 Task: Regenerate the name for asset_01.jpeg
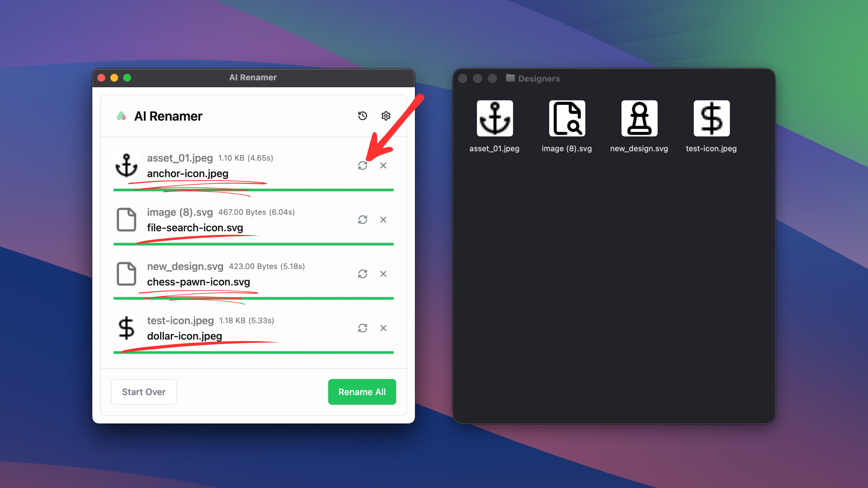click(363, 166)
